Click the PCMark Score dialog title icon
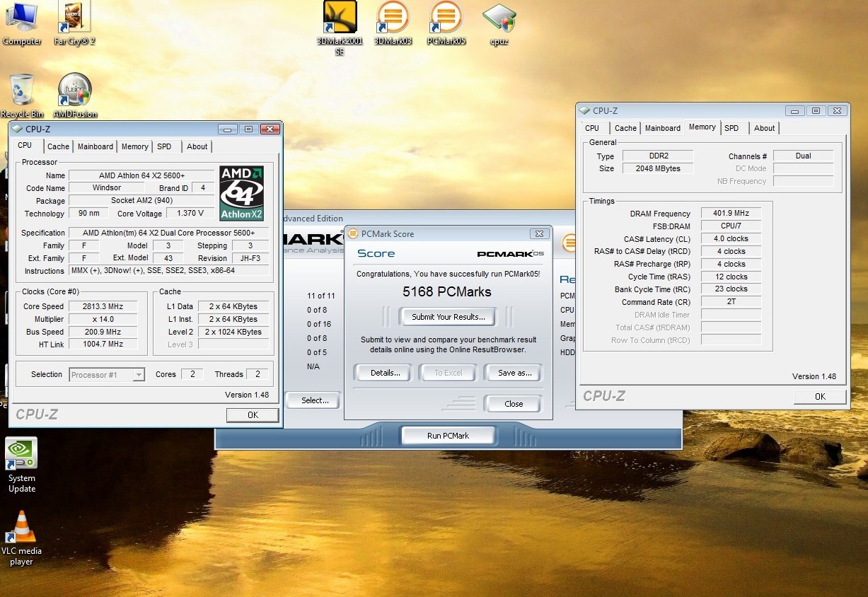868x597 pixels. 352,233
